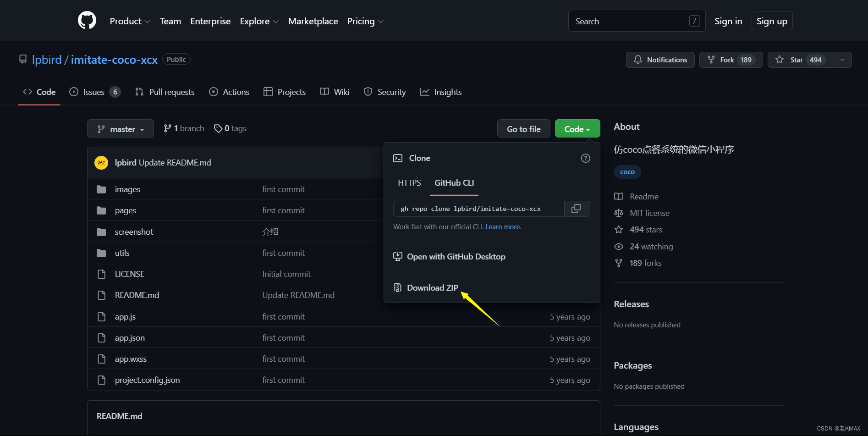Select the gh repo clone command text field

tap(479, 209)
